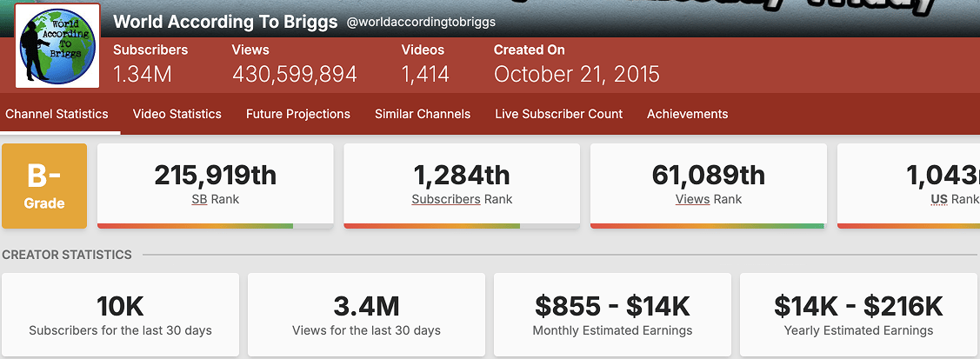
Task: Click the 3.4M views last 30 days card
Action: 366,315
